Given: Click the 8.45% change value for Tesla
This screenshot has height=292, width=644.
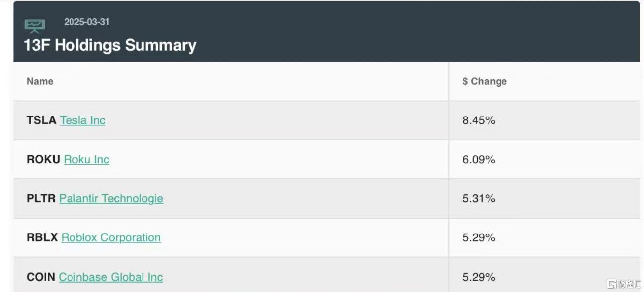Looking at the screenshot, I should (479, 120).
